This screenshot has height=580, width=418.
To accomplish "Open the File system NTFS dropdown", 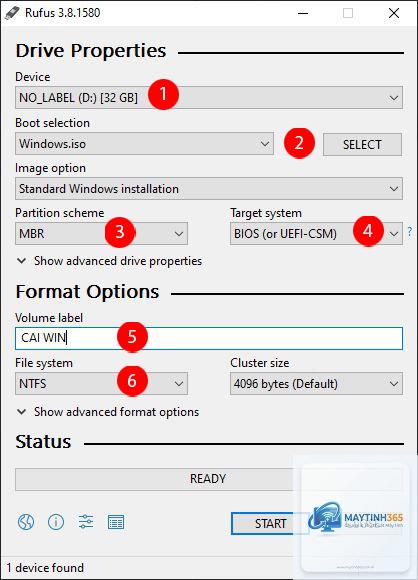I will 101,384.
